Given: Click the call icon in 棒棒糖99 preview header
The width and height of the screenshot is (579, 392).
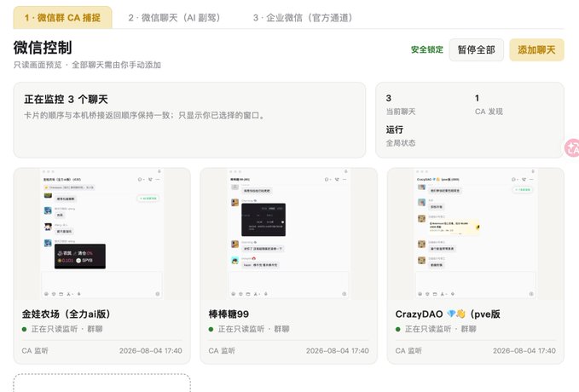Looking at the screenshot, I should pos(337,180).
